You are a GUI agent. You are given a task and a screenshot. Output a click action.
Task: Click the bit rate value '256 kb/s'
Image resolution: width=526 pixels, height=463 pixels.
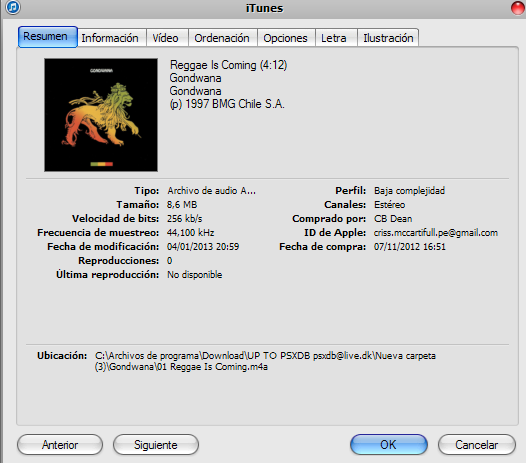[185, 219]
